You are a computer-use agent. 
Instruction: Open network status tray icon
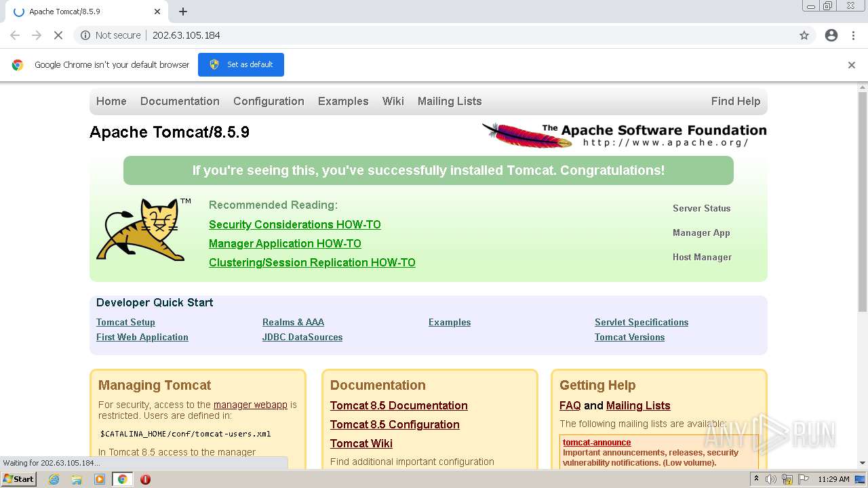tap(787, 479)
